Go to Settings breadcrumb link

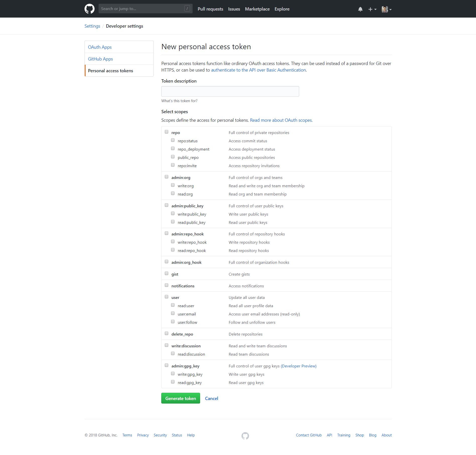[92, 26]
